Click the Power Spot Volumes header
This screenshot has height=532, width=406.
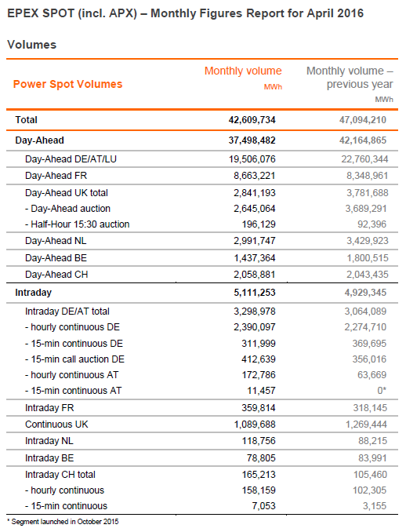tap(67, 84)
